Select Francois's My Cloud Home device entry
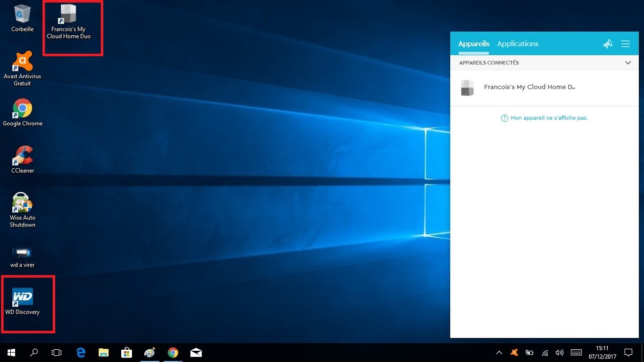Image resolution: width=644 pixels, height=362 pixels. point(529,87)
